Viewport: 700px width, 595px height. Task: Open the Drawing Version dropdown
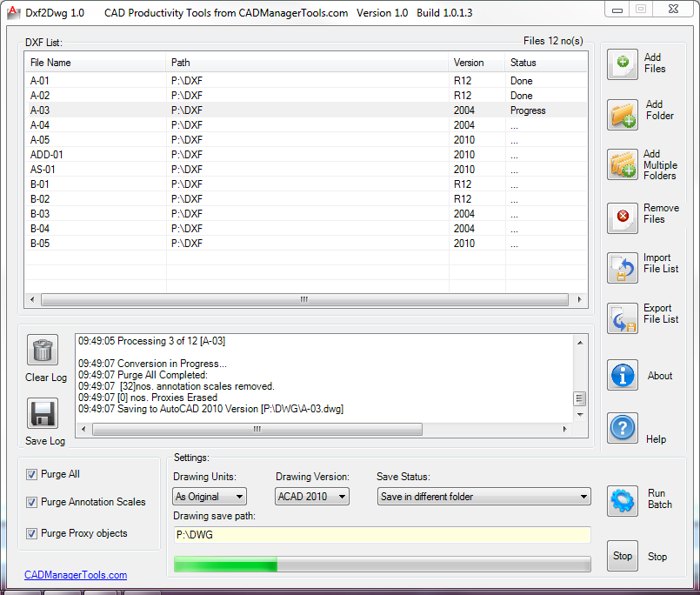pyautogui.click(x=312, y=497)
